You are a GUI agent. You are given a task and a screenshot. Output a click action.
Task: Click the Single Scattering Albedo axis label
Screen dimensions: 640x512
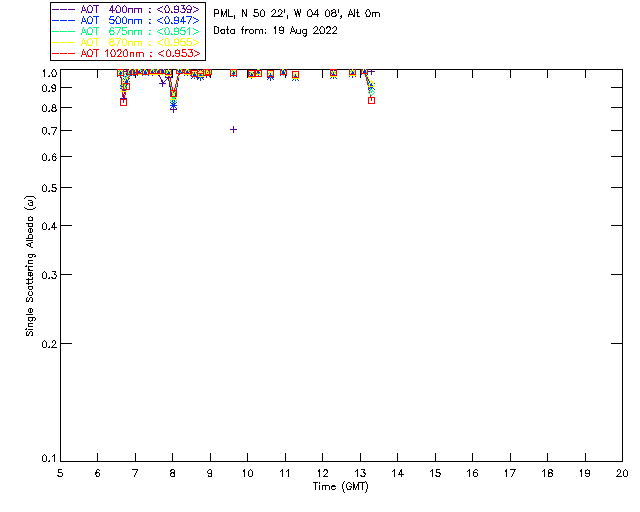point(30,266)
